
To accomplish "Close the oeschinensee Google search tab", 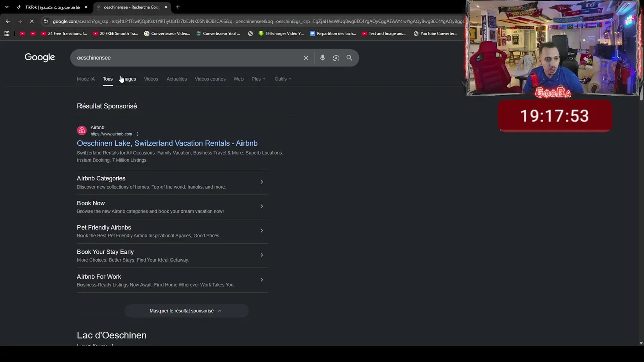I will pos(166,7).
